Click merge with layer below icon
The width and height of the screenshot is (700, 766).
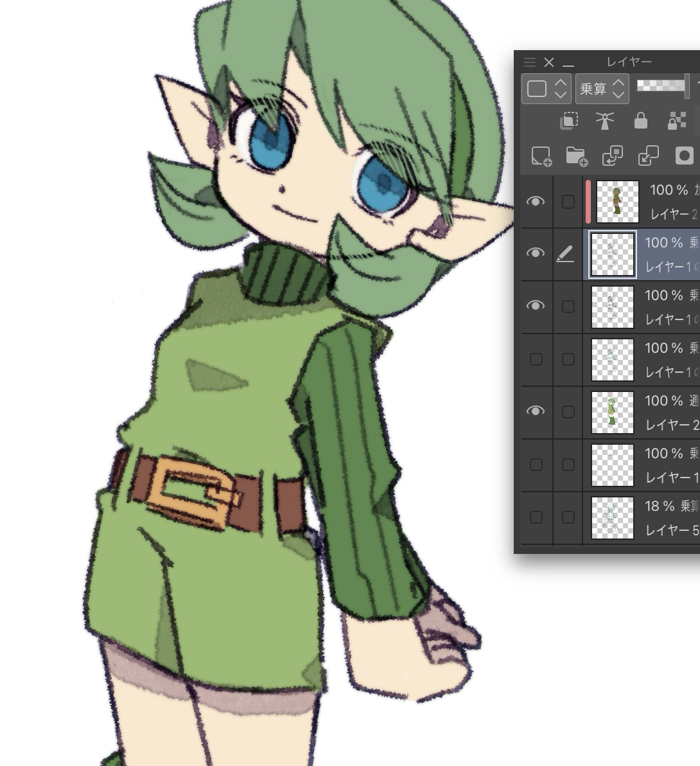648,156
